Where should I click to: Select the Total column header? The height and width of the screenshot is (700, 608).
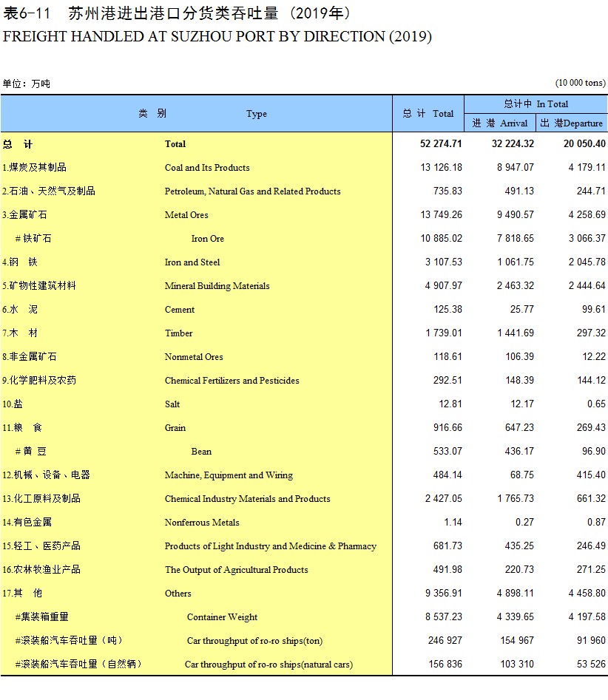click(428, 113)
